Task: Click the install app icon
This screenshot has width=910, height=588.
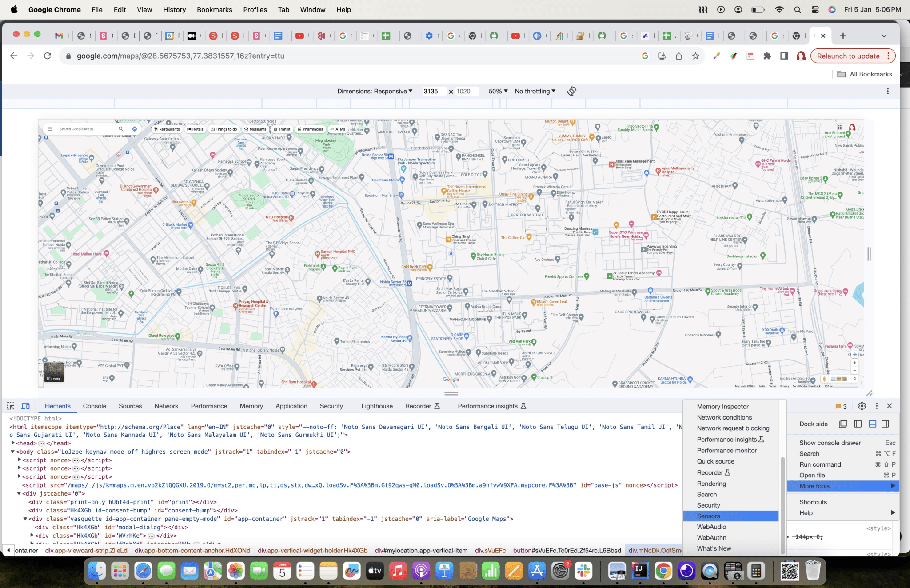Action: point(662,56)
